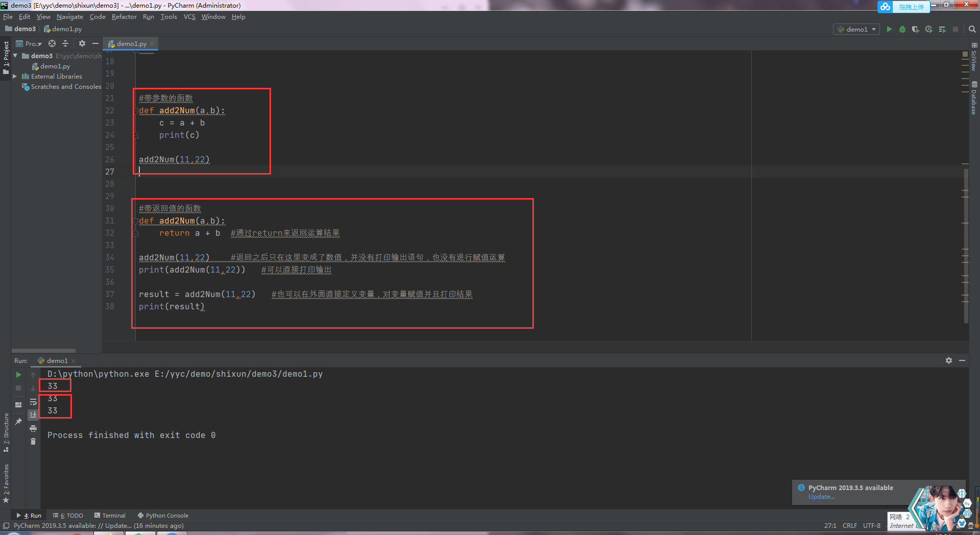Toggle the Project side tool button
Screen dimensions: 980x535
6,58
